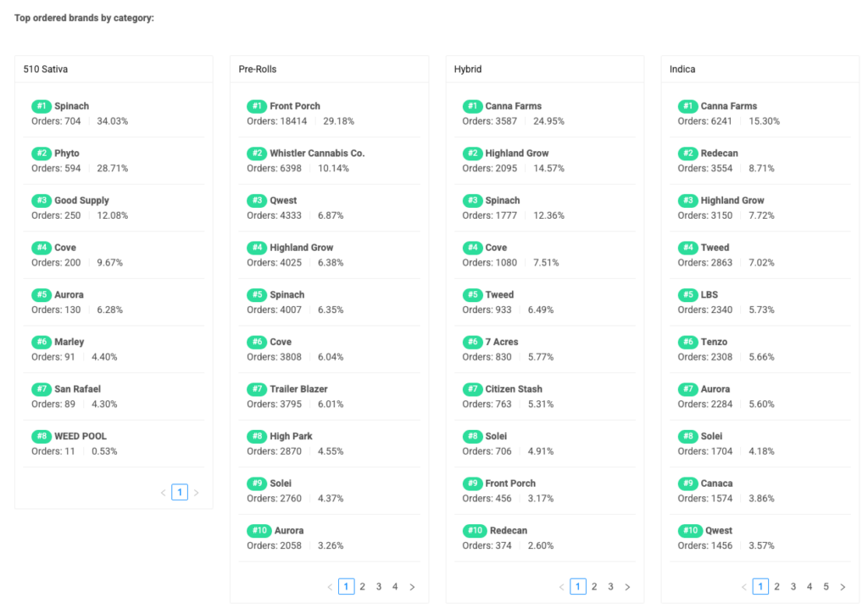Click the #3 badge beside Good Supply
Image resolution: width=868 pixels, height=609 pixels.
tap(42, 201)
